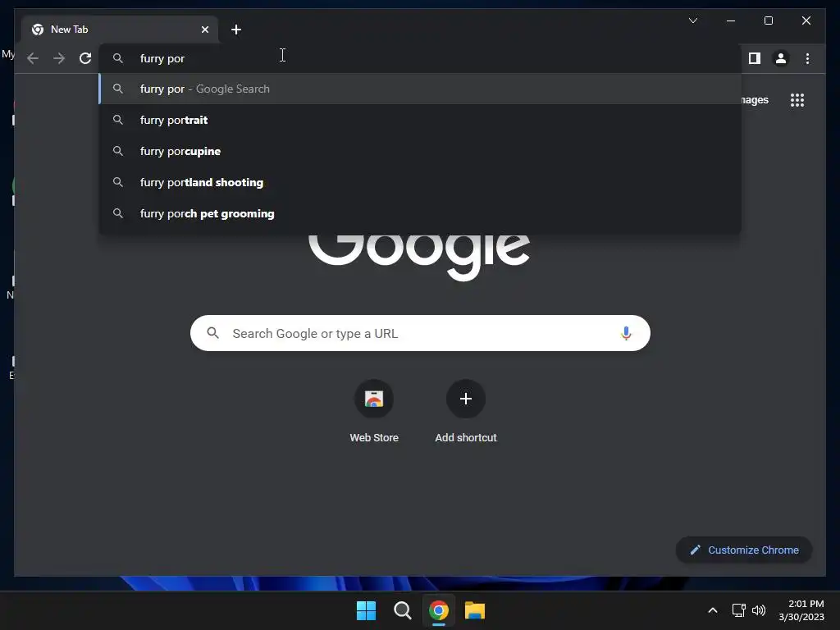840x630 pixels.
Task: Open the Chrome three-dot menu
Action: pyautogui.click(x=807, y=58)
